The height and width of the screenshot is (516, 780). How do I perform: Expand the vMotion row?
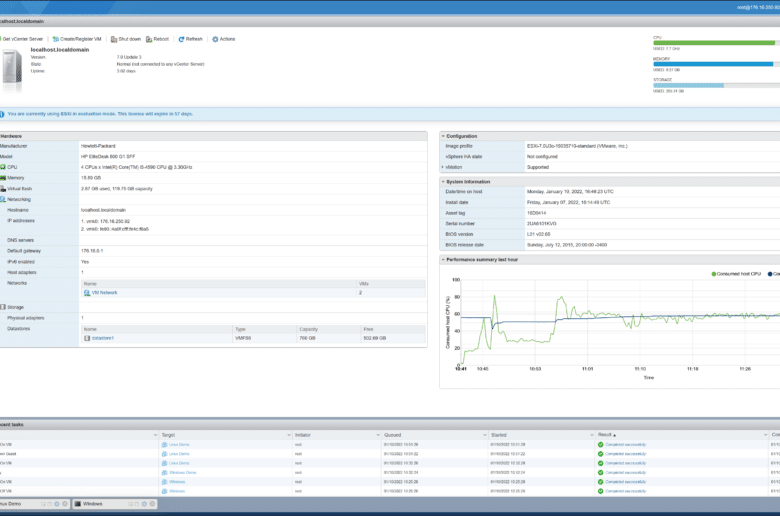click(x=443, y=167)
